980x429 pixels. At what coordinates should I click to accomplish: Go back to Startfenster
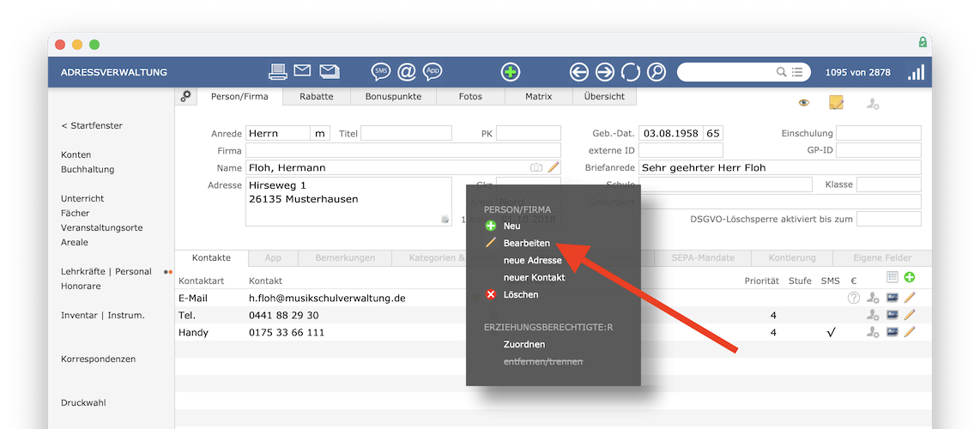tap(92, 125)
